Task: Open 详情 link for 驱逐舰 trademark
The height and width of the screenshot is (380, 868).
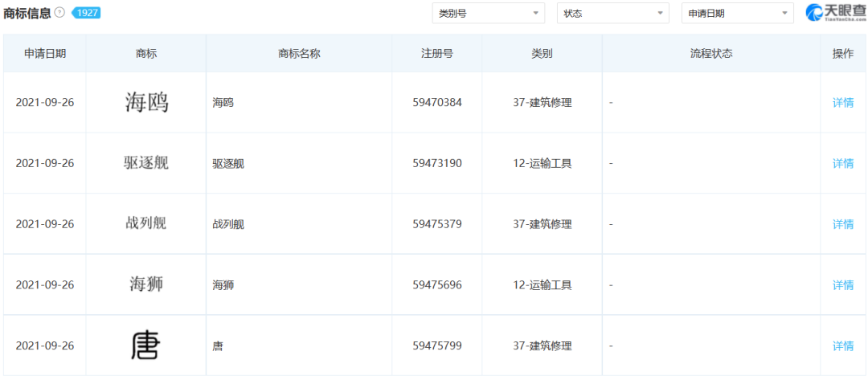Action: click(843, 163)
